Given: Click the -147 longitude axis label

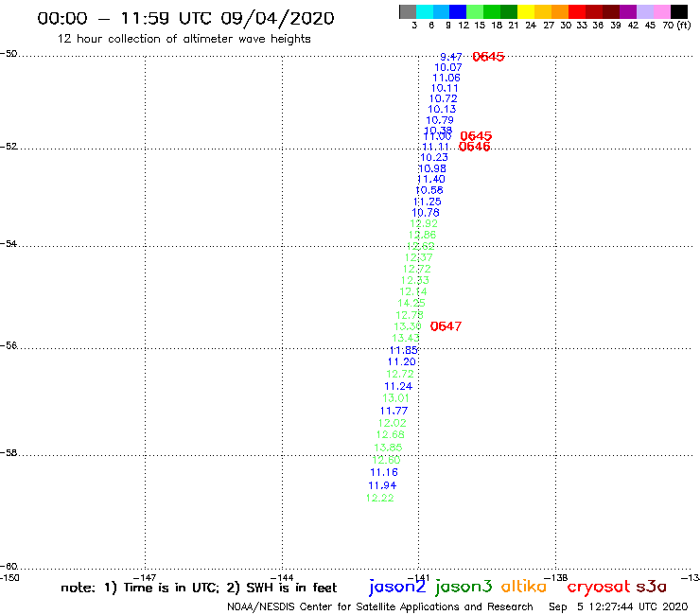Looking at the screenshot, I should click(145, 578).
